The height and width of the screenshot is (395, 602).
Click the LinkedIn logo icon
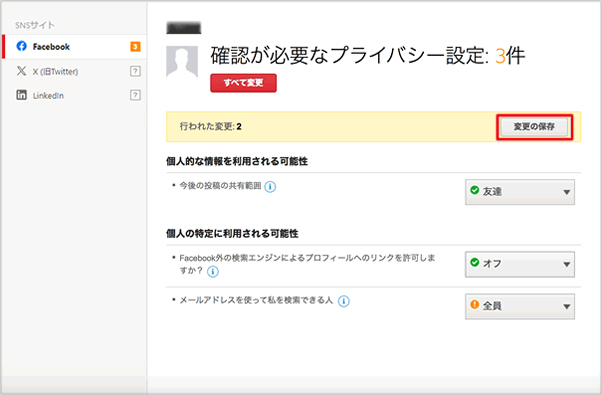22,95
